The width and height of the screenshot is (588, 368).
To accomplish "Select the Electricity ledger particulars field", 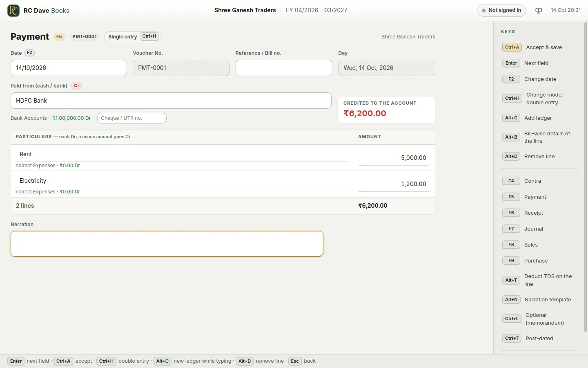I will click(x=182, y=181).
